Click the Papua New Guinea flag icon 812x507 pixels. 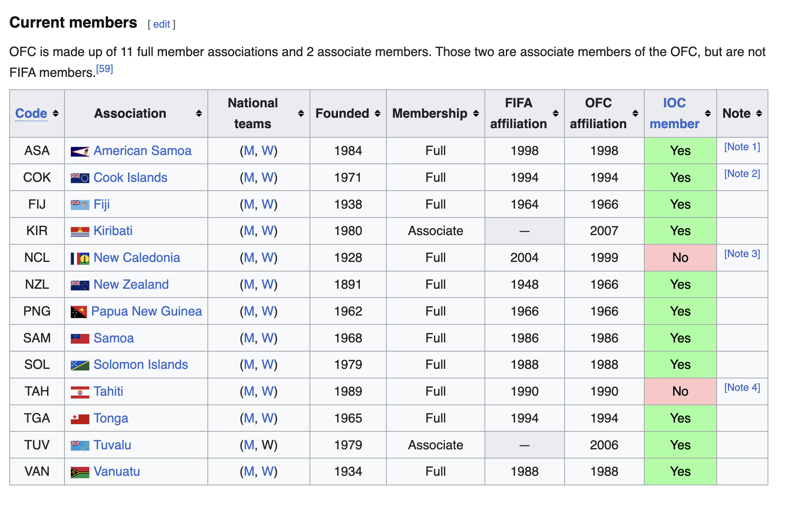click(78, 312)
